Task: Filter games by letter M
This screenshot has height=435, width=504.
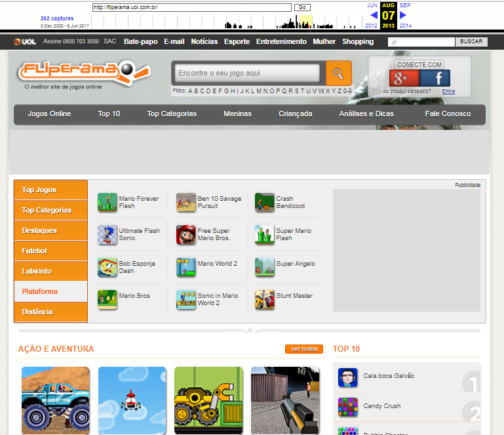Action: coord(259,91)
